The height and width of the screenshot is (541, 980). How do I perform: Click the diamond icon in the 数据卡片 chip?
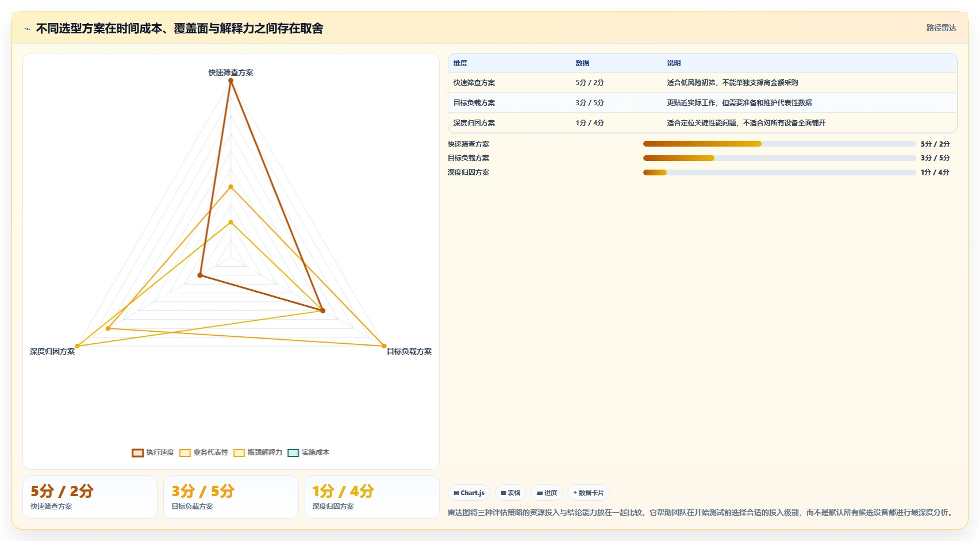[x=575, y=493]
